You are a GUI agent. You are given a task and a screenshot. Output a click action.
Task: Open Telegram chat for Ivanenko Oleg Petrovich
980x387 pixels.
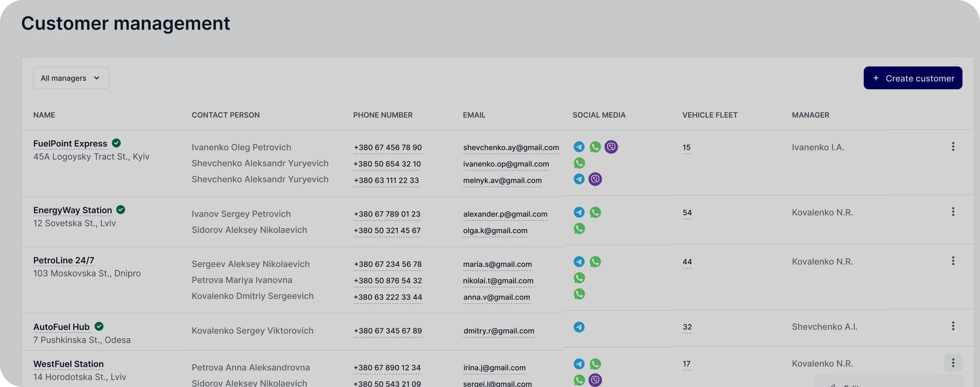click(579, 147)
